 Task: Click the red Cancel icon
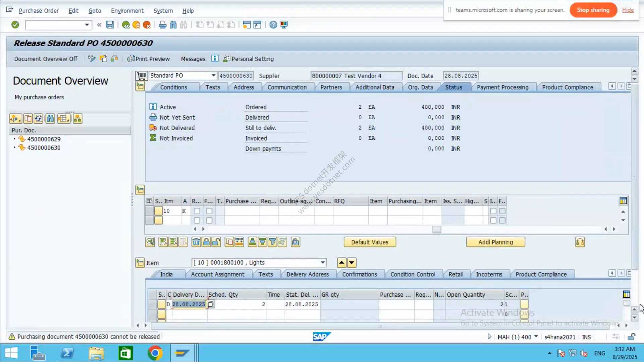(x=147, y=24)
